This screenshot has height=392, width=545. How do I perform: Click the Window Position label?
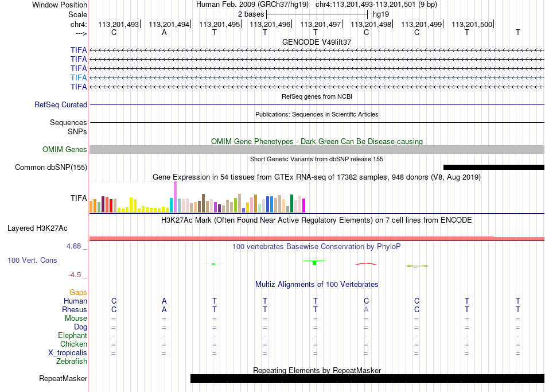coord(60,5)
